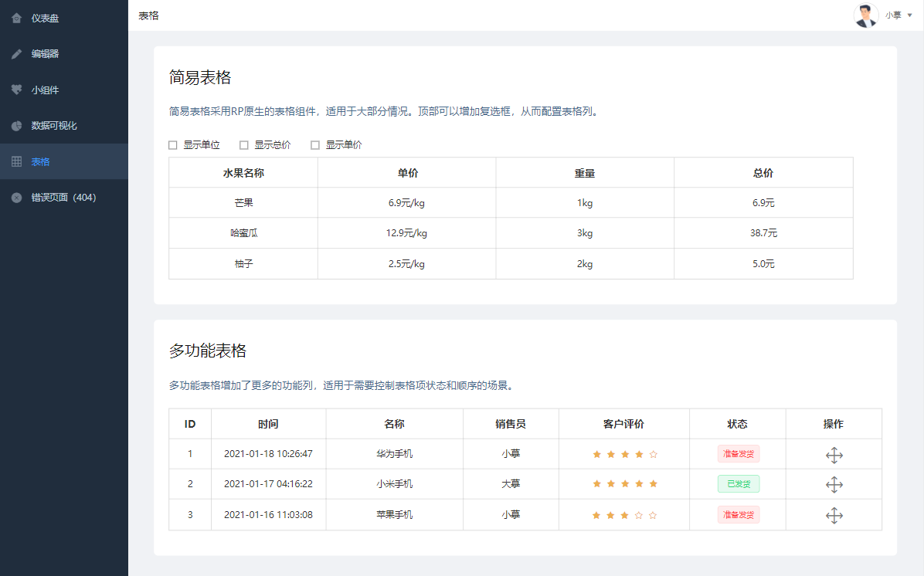The height and width of the screenshot is (576, 924).
Task: Tick the 显示总价 checkbox
Action: pos(244,145)
